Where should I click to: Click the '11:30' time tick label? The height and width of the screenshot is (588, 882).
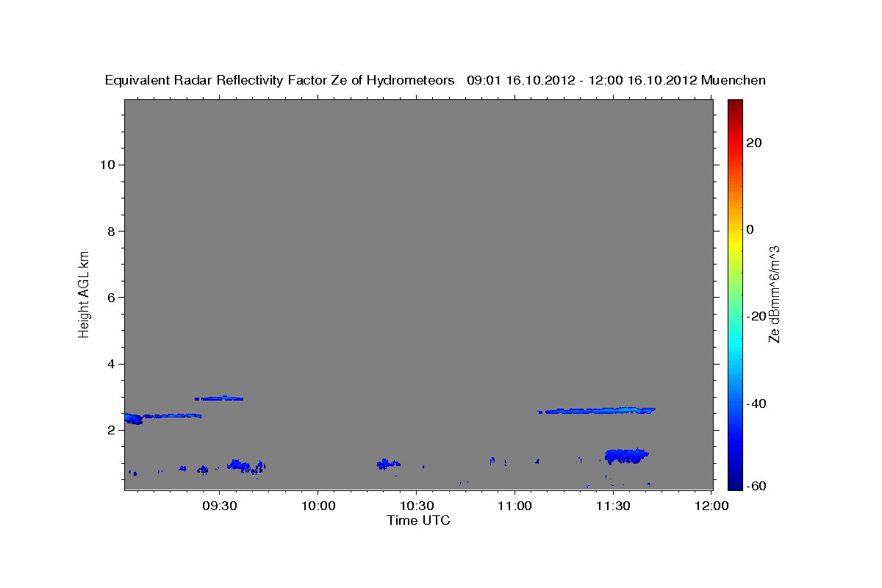[613, 506]
